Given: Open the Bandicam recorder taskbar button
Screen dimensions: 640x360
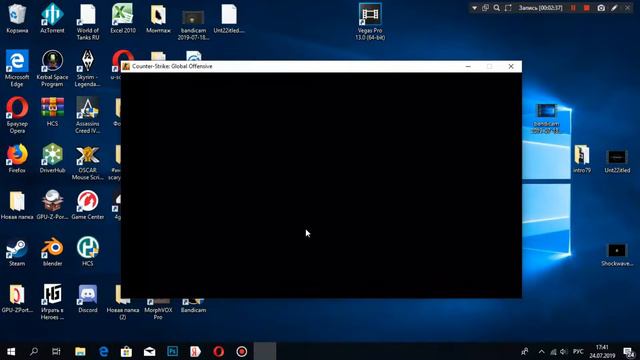Looking at the screenshot, I should [x=242, y=351].
